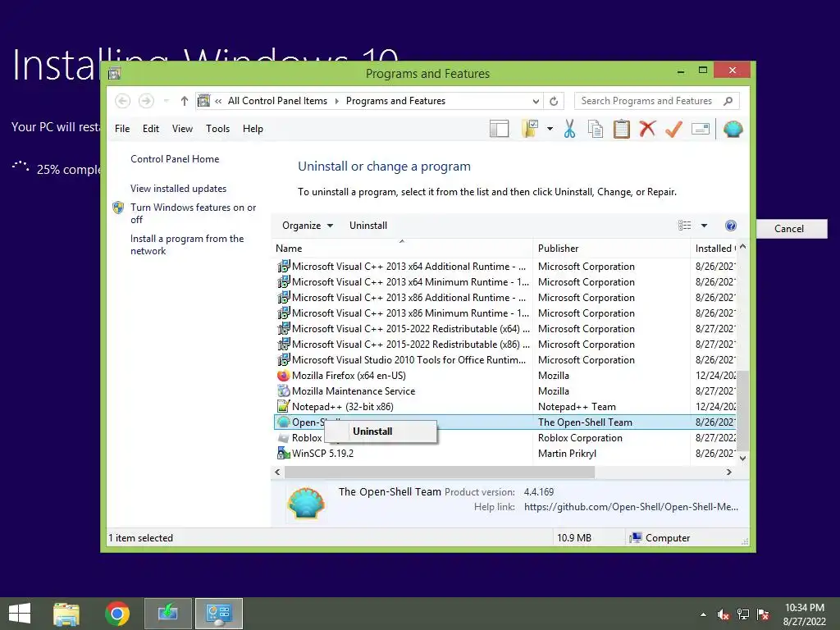The width and height of the screenshot is (840, 630).
Task: Click the Control Panel taskbar item
Action: pyautogui.click(x=219, y=614)
